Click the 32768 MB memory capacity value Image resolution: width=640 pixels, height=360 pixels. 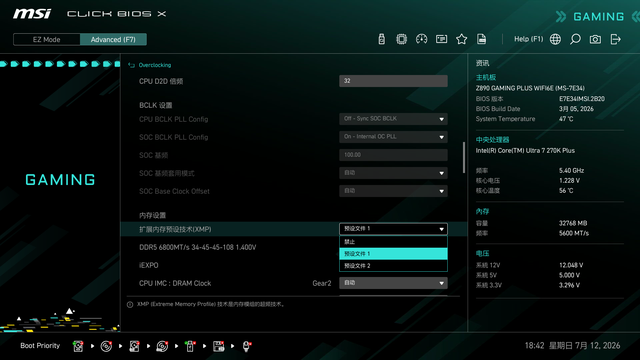tap(573, 223)
